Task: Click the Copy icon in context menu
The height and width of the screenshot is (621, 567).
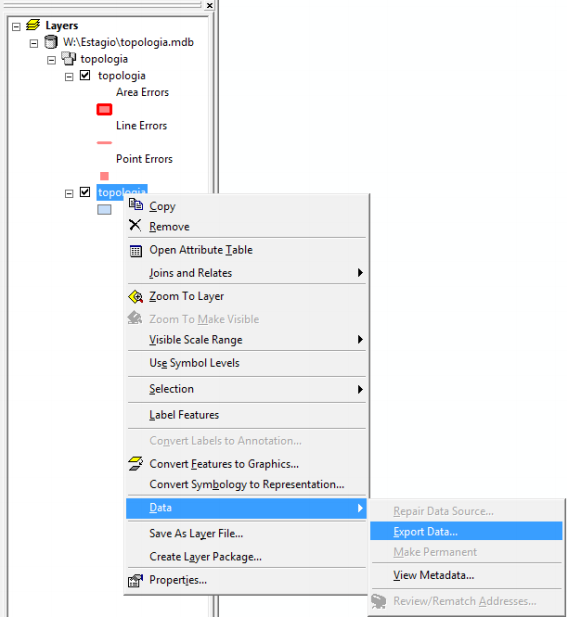Action: pos(136,205)
